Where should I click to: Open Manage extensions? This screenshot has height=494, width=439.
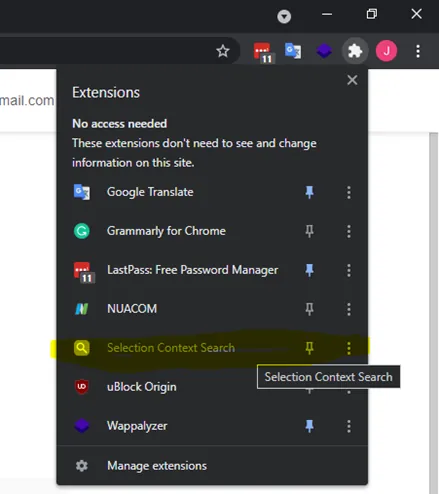tap(212, 466)
